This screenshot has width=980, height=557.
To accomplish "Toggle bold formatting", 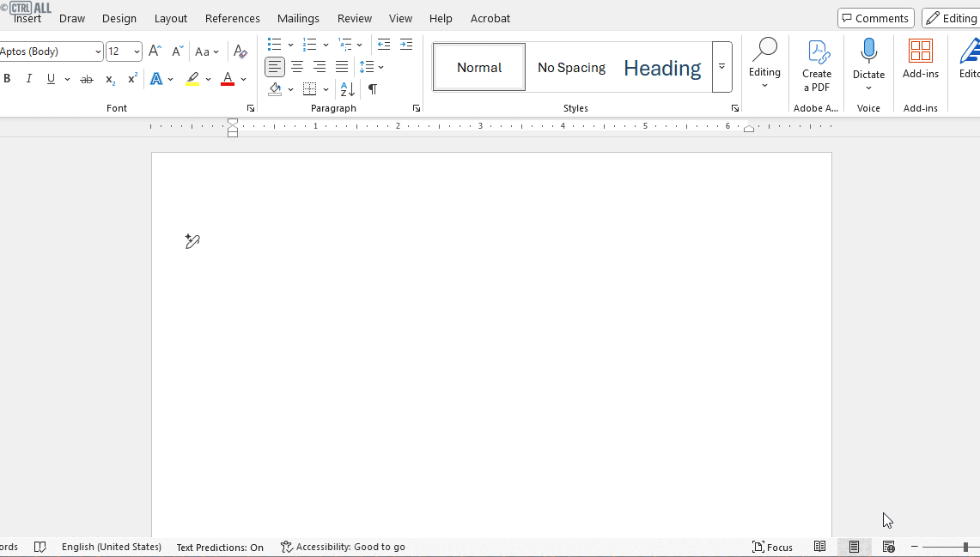I will pyautogui.click(x=7, y=78).
